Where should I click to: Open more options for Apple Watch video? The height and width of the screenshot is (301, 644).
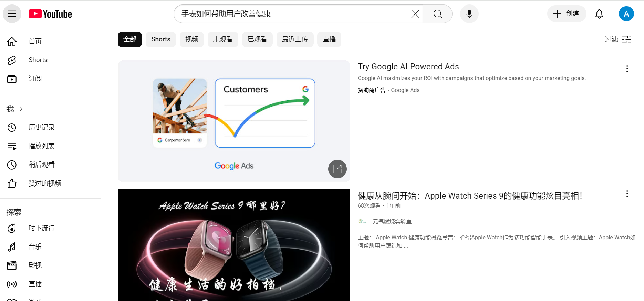[627, 194]
